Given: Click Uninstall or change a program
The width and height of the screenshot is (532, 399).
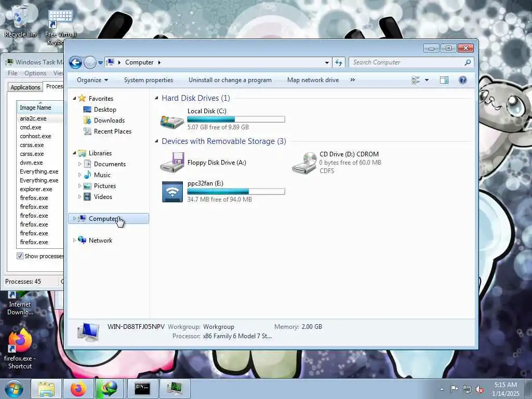Looking at the screenshot, I should click(x=230, y=80).
